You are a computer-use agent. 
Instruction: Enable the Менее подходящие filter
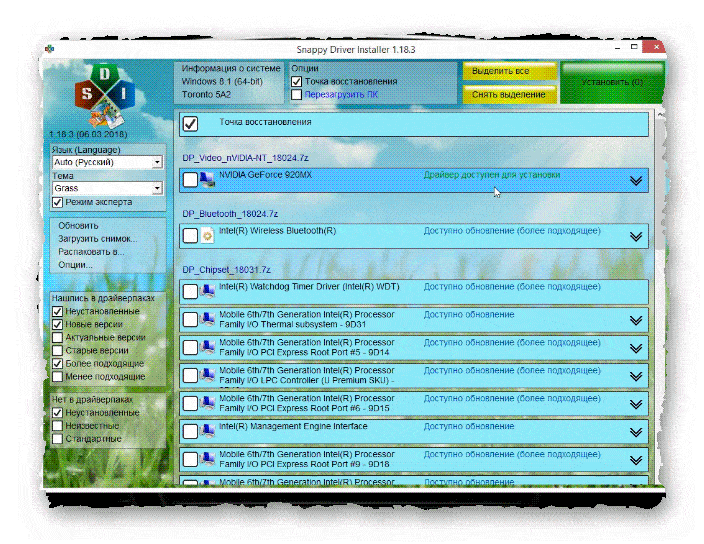point(57,377)
